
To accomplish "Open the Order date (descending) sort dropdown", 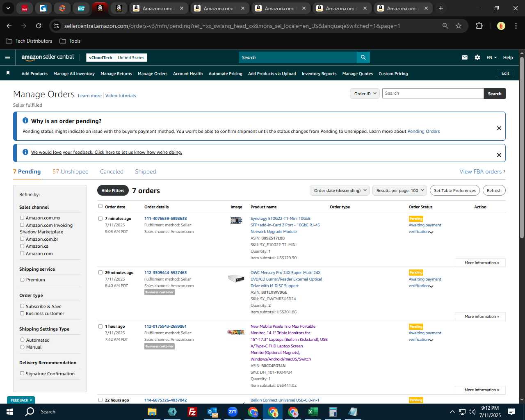I will tap(340, 190).
